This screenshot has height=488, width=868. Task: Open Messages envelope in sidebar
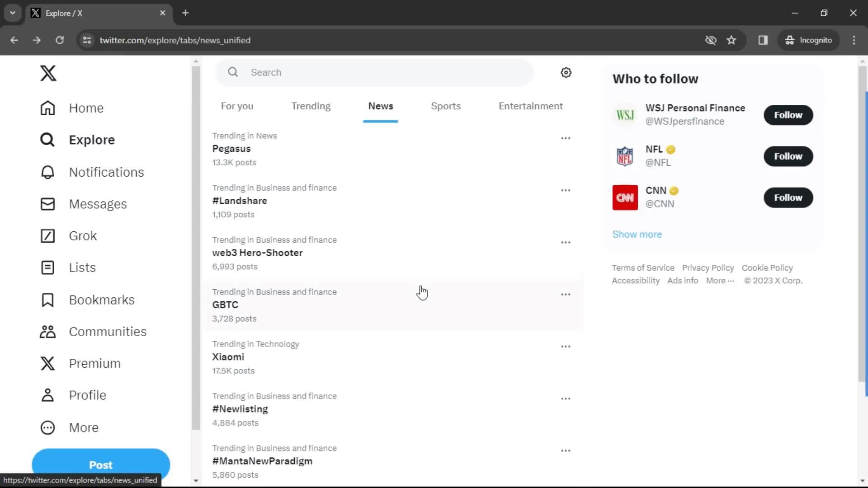83,204
